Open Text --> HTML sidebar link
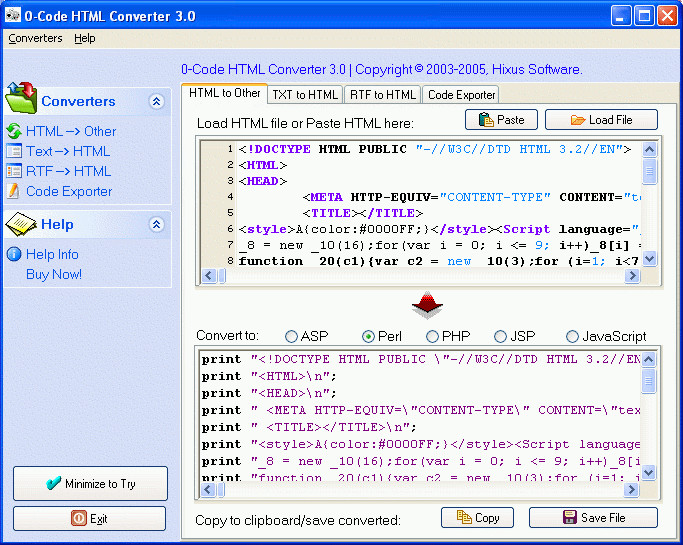683x545 pixels. tap(68, 151)
